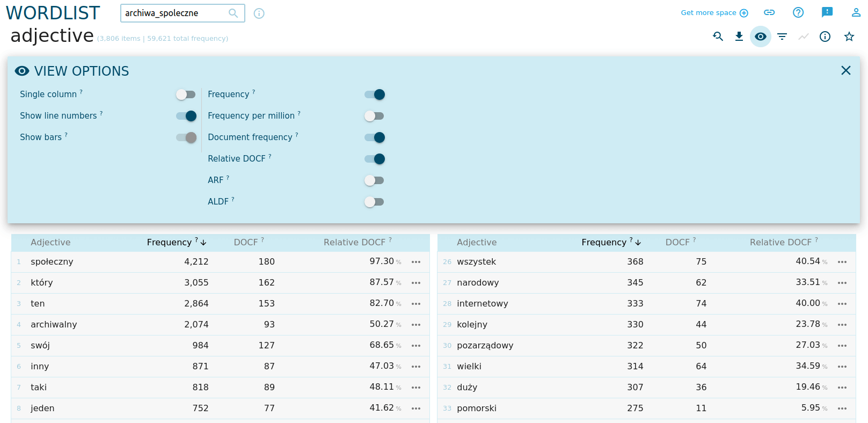The image size is (868, 423).
Task: Open more options menu for archiwalny
Action: (416, 325)
